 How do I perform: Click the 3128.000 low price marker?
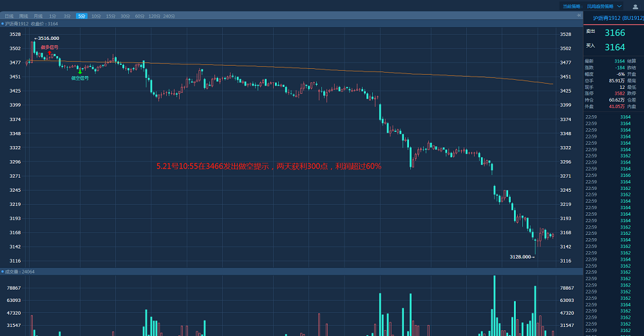(x=522, y=257)
